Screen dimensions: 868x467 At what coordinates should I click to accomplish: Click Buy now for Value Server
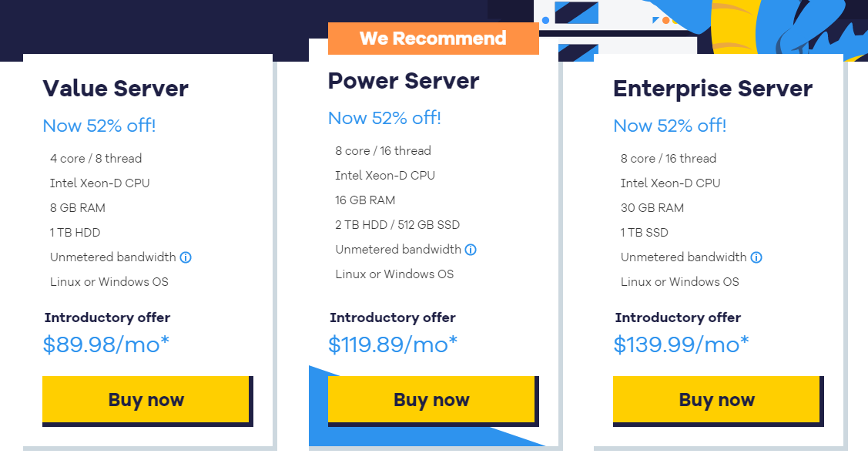click(146, 399)
